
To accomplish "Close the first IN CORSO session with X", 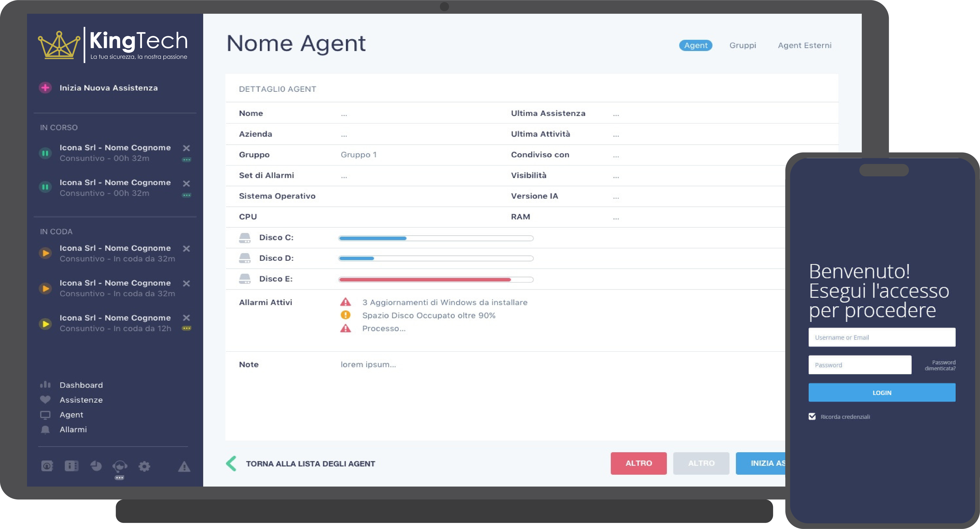I will (186, 148).
